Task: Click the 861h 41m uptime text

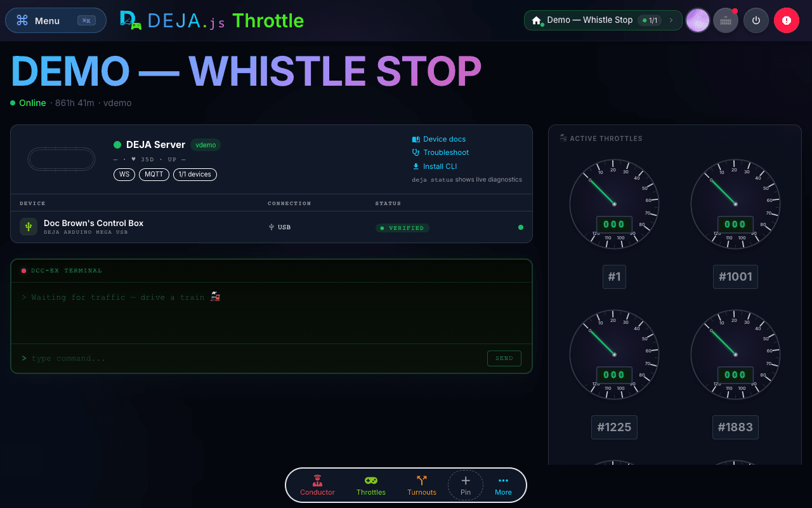Action: [75, 103]
